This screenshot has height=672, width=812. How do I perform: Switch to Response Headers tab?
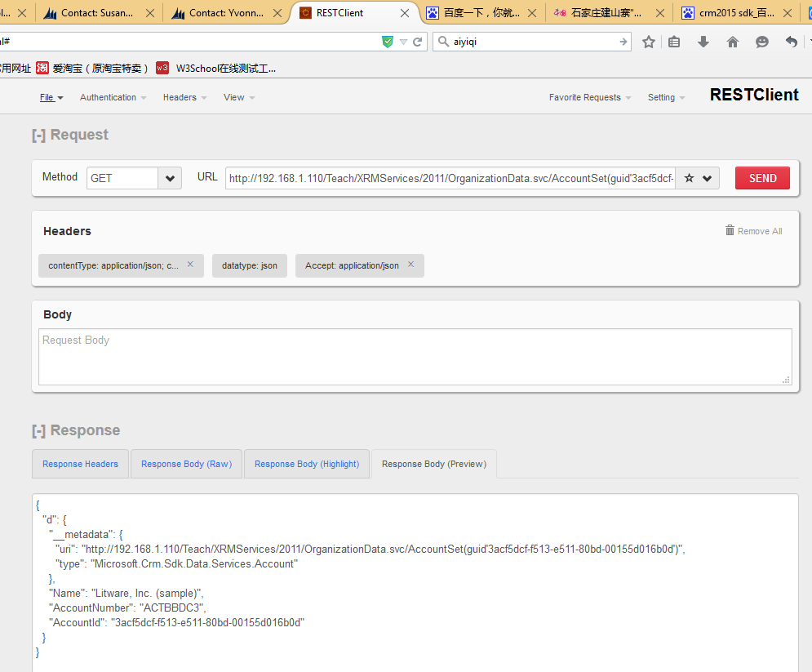pos(80,464)
